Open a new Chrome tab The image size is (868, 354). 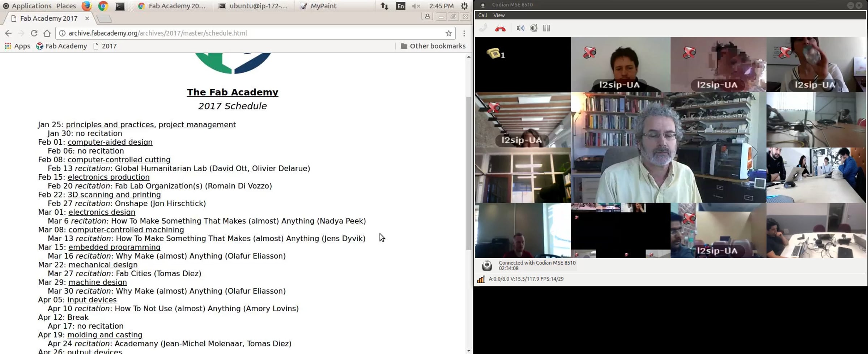[x=104, y=18]
